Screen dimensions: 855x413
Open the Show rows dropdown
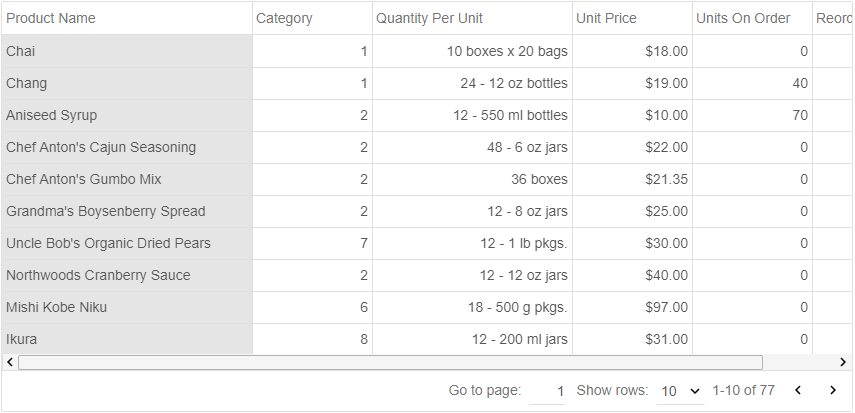tap(680, 391)
